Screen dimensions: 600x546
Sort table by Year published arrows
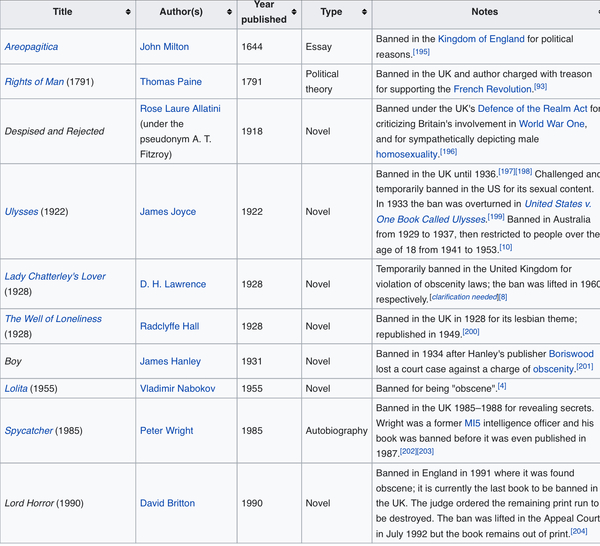click(294, 12)
